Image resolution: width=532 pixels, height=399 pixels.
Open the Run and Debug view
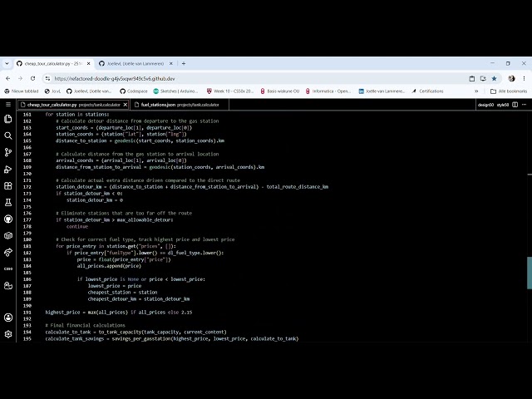point(8,169)
